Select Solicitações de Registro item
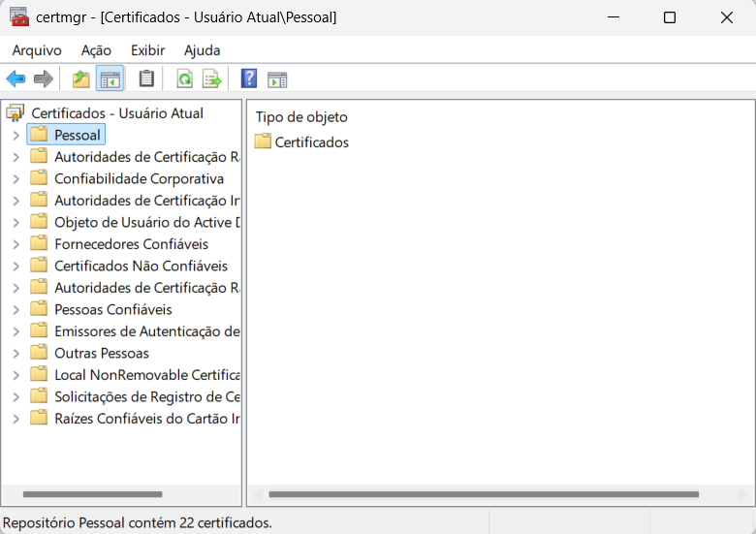Viewport: 756px width, 534px height. pyautogui.click(x=147, y=396)
